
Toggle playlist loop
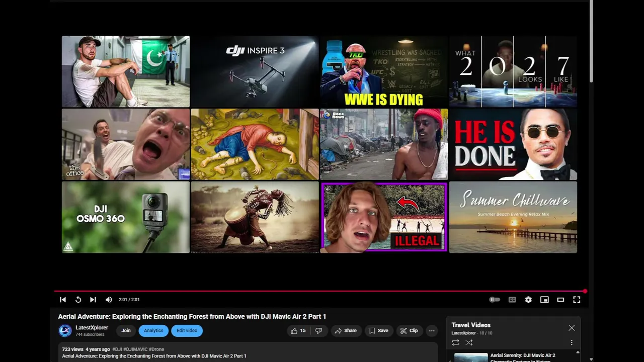(455, 342)
